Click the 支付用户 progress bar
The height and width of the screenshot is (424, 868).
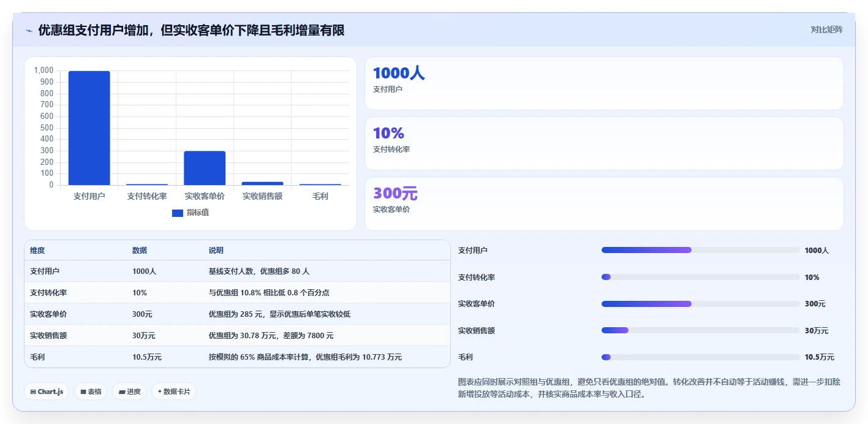pos(701,250)
